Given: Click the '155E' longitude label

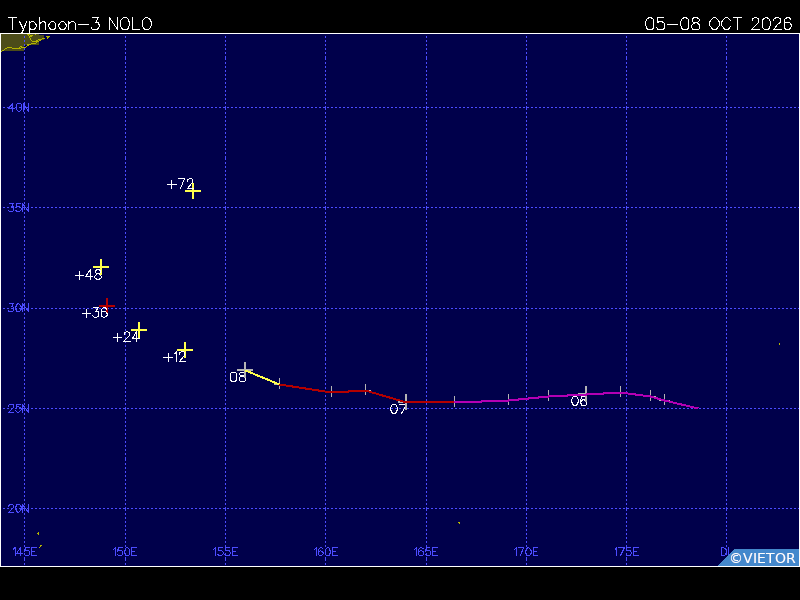Looking at the screenshot, I should pyautogui.click(x=226, y=552).
